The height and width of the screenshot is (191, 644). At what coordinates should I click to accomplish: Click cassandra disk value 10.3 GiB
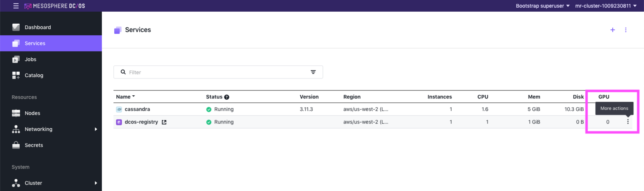pos(574,109)
